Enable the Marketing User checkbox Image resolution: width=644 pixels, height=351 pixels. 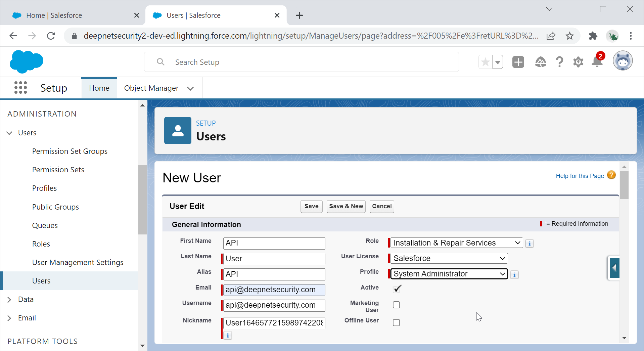[x=397, y=305]
